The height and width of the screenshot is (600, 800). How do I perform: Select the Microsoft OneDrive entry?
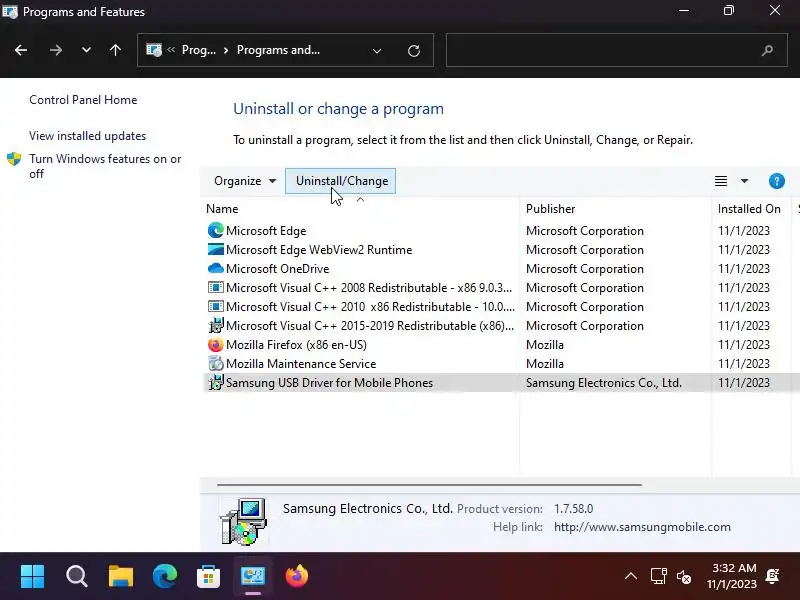(278, 269)
